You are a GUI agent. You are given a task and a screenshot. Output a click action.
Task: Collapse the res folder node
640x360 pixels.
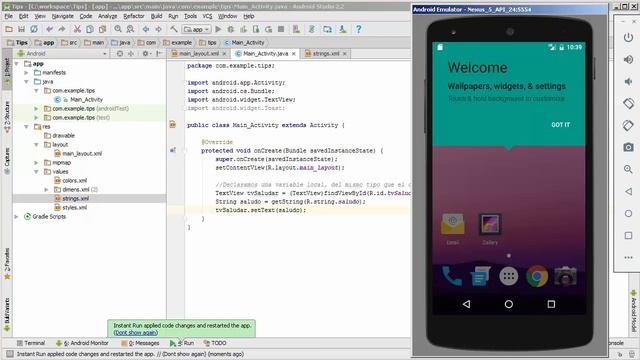(x=27, y=127)
